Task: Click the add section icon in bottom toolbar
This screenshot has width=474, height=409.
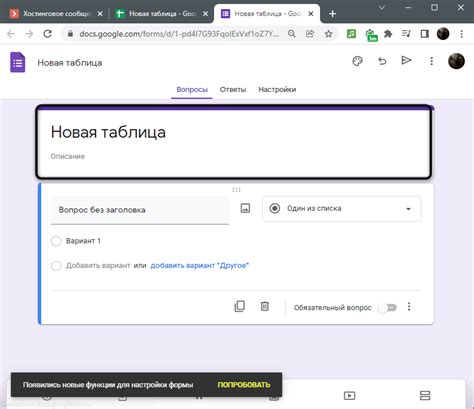Action: [x=425, y=395]
